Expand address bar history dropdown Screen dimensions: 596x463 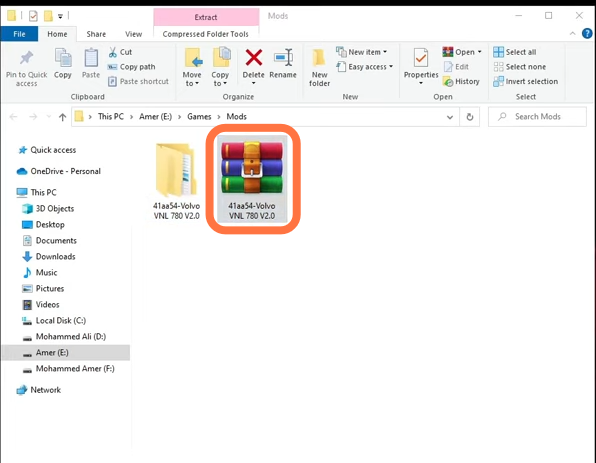pos(450,117)
